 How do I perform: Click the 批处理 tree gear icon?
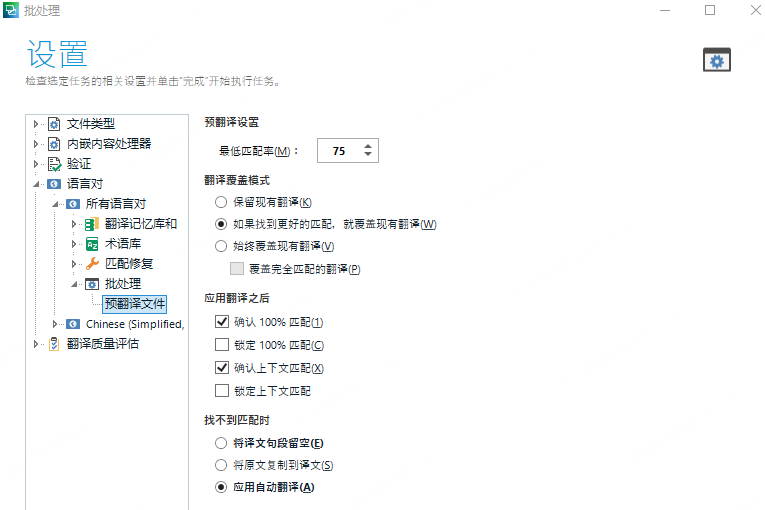coord(92,284)
